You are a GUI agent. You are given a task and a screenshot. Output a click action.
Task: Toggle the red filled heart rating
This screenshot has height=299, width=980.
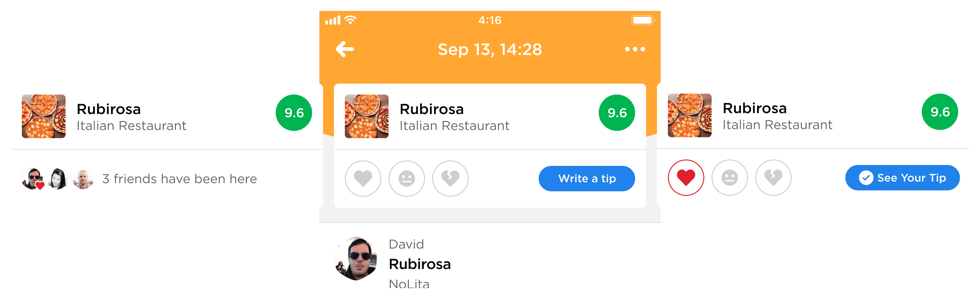click(x=686, y=178)
